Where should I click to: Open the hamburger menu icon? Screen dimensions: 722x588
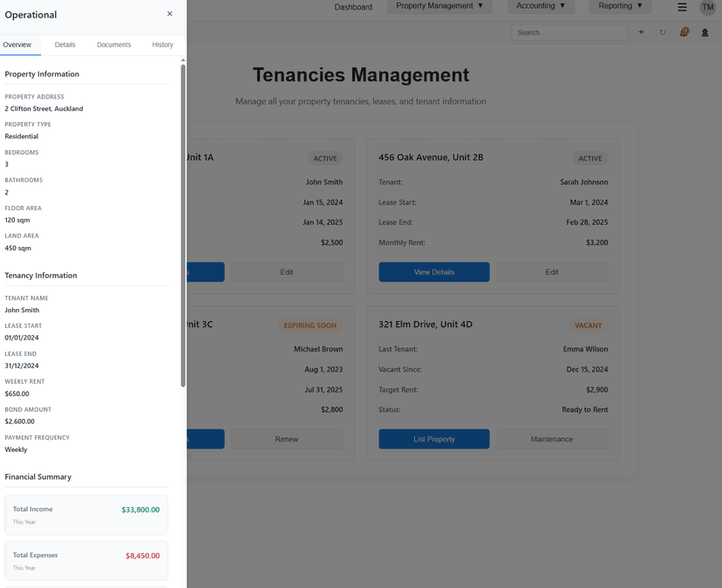pos(683,7)
